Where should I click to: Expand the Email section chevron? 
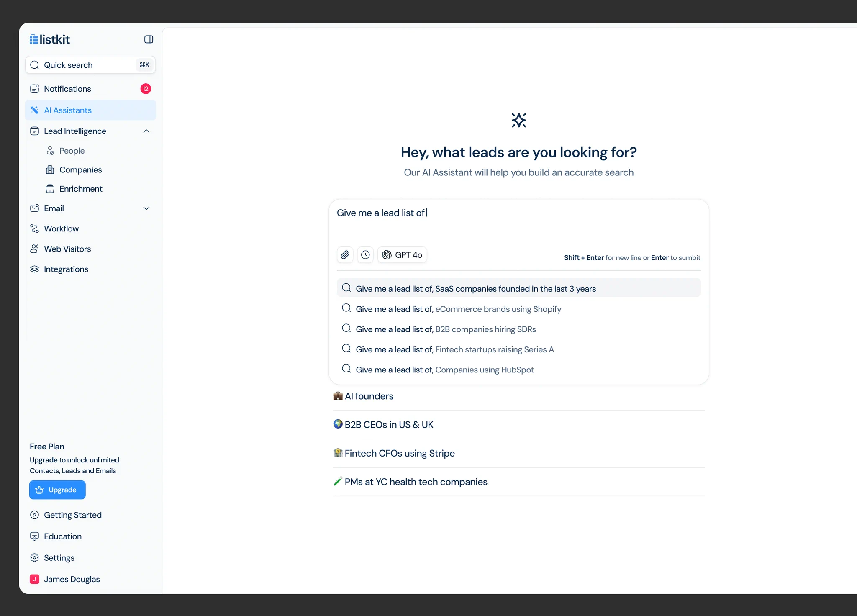point(146,208)
